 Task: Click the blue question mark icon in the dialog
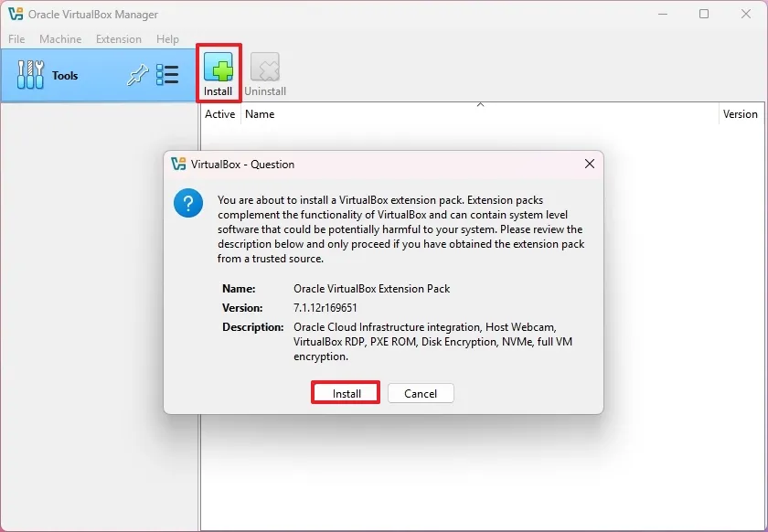[187, 204]
